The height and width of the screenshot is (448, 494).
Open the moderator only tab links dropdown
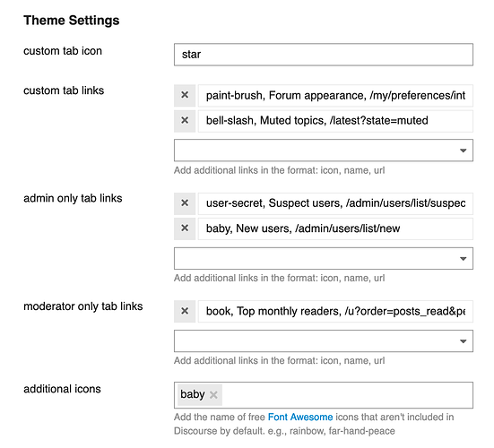point(324,341)
